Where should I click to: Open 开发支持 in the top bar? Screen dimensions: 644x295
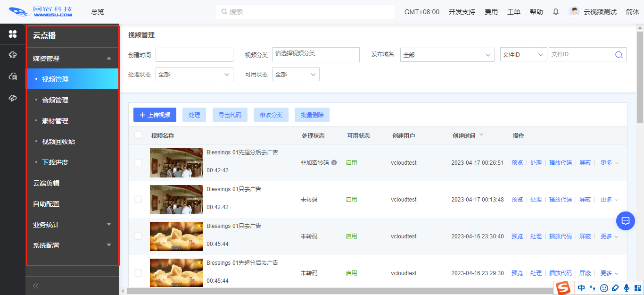[462, 12]
